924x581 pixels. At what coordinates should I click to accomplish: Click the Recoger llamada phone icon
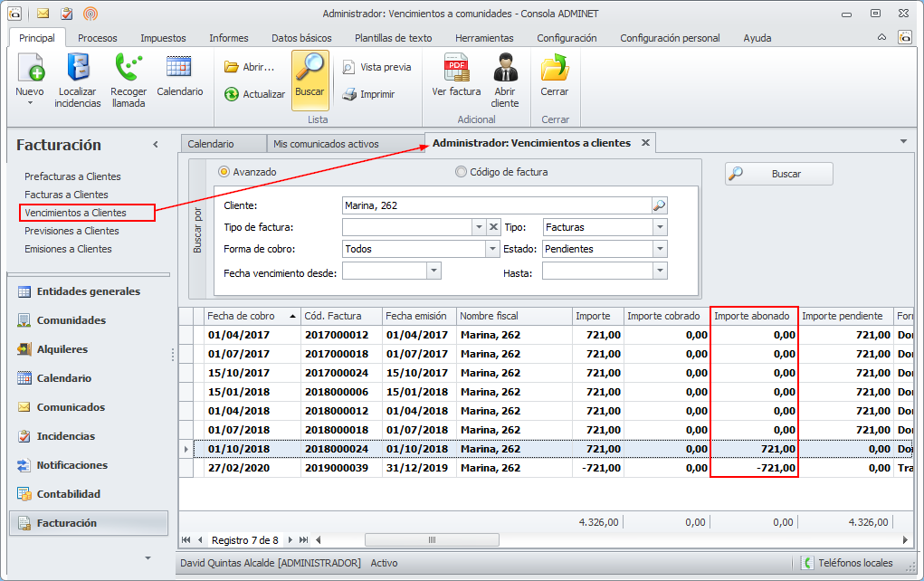129,69
